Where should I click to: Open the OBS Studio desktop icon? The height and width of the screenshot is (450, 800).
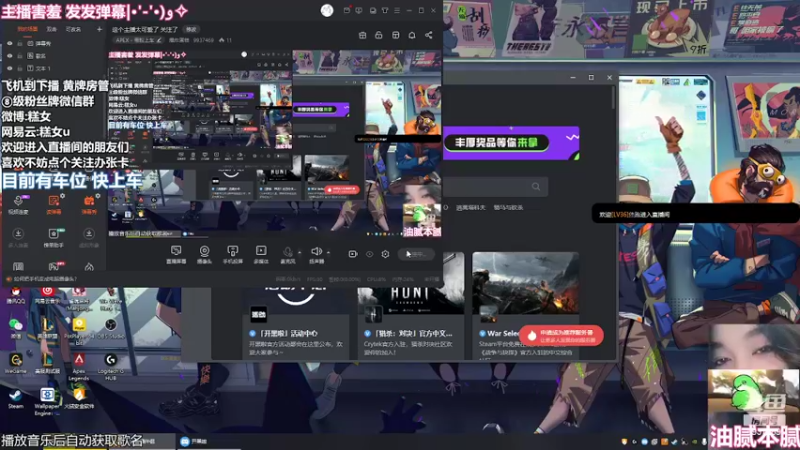[111, 329]
